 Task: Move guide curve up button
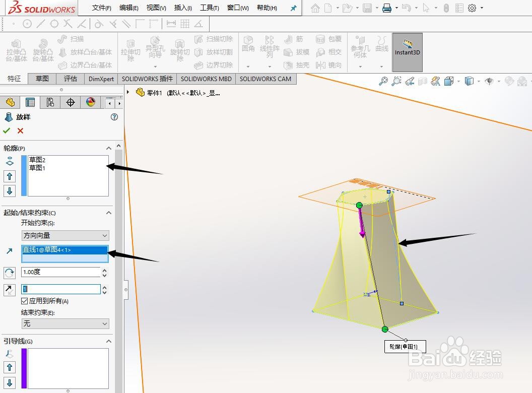pyautogui.click(x=10, y=367)
